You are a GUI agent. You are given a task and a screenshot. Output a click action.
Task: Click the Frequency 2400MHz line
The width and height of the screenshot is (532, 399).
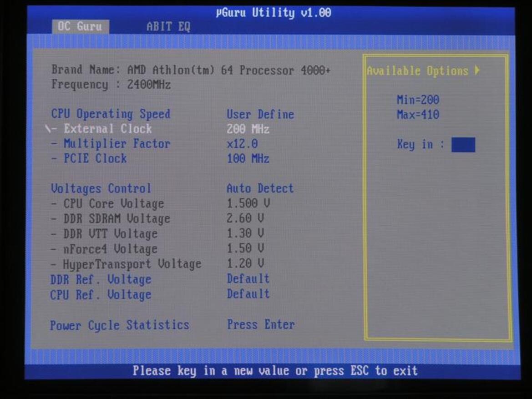111,85
